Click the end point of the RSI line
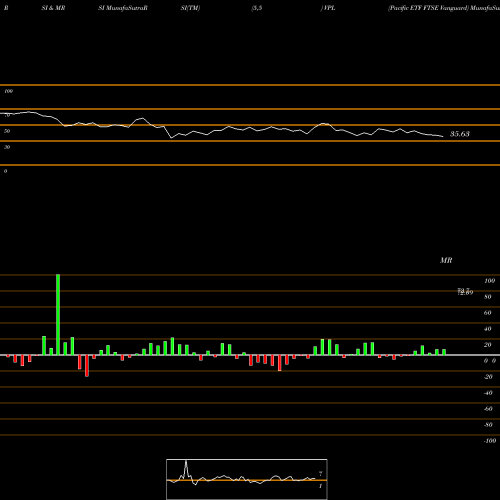The height and width of the screenshot is (500, 500). coord(443,136)
